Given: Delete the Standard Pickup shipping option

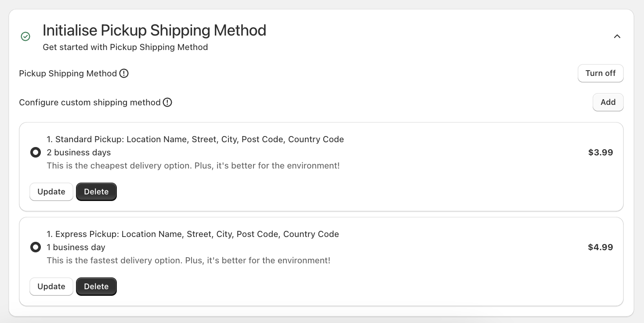Looking at the screenshot, I should click(x=96, y=192).
